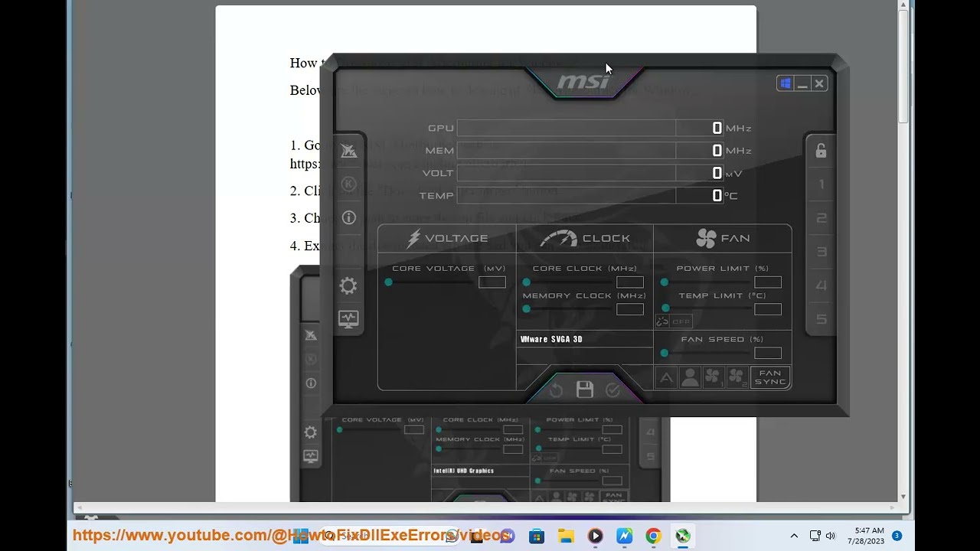Open the hardware monitor graph icon
Screen dimensions: 980x551
[x=348, y=319]
